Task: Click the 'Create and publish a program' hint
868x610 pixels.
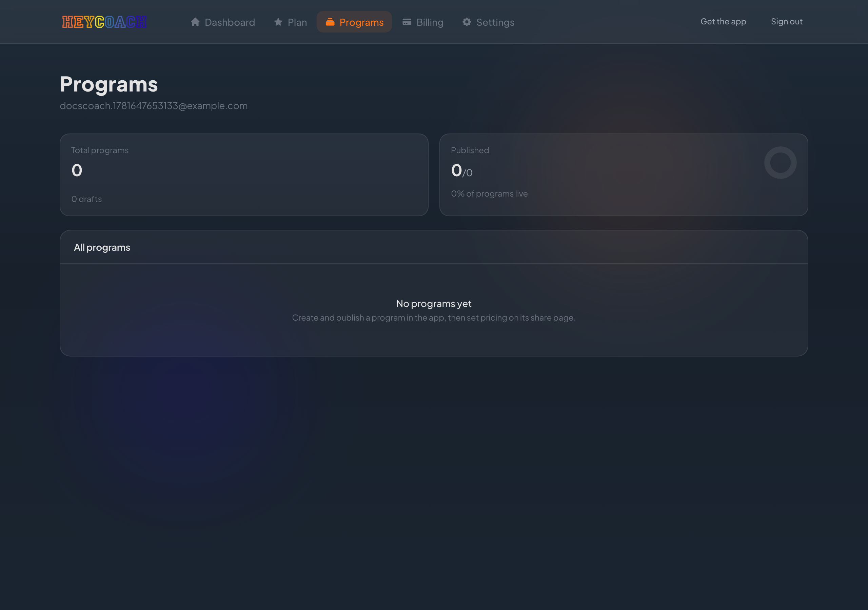Action: coord(434,318)
